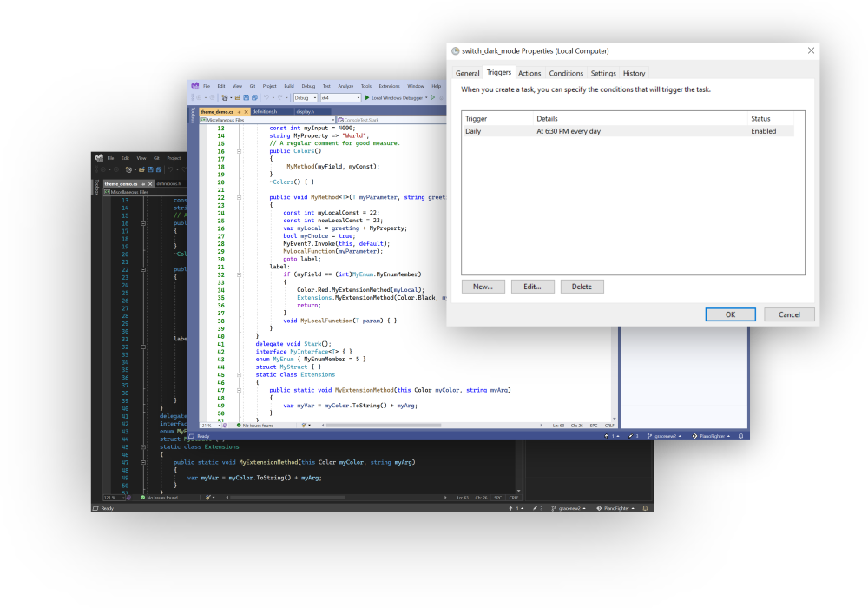Click Open File folder icon in light Visual Studio
This screenshot has height=608, width=868.
point(238,97)
